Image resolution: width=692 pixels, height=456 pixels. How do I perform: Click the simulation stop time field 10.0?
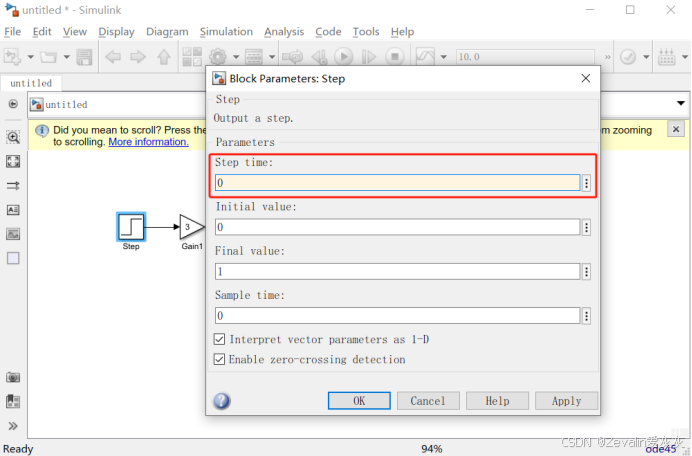tap(525, 57)
